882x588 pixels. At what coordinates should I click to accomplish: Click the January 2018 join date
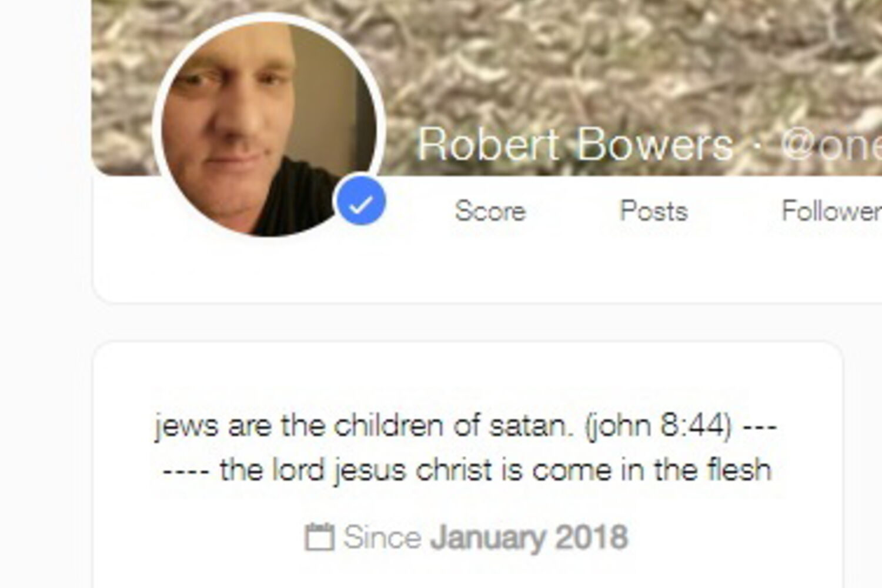pos(529,537)
